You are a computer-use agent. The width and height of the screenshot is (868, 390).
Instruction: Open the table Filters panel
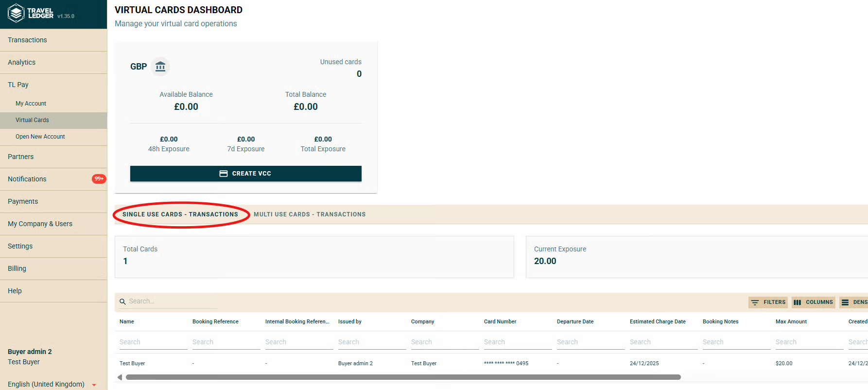tap(768, 302)
